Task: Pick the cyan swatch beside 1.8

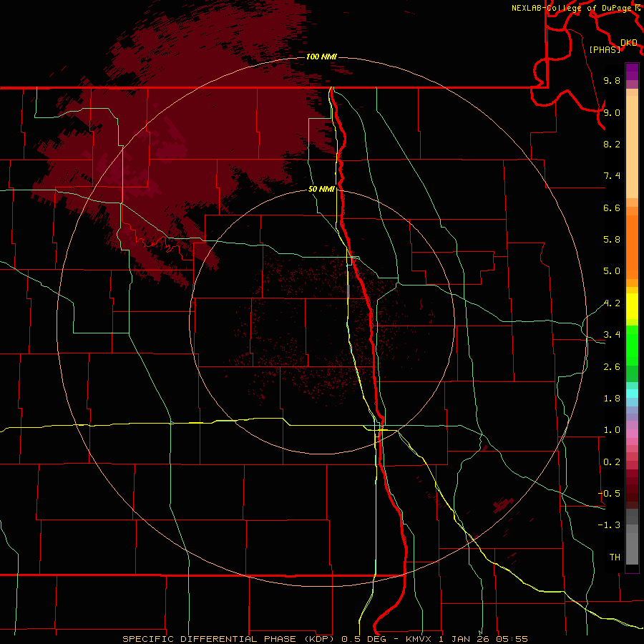Action: (632, 394)
